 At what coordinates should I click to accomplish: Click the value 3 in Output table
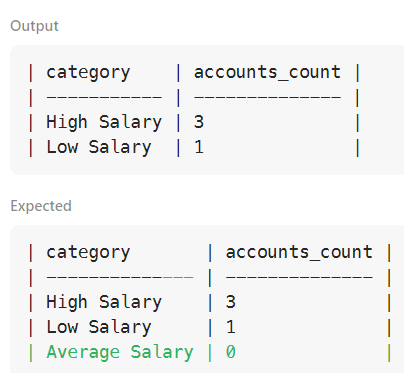click(199, 122)
